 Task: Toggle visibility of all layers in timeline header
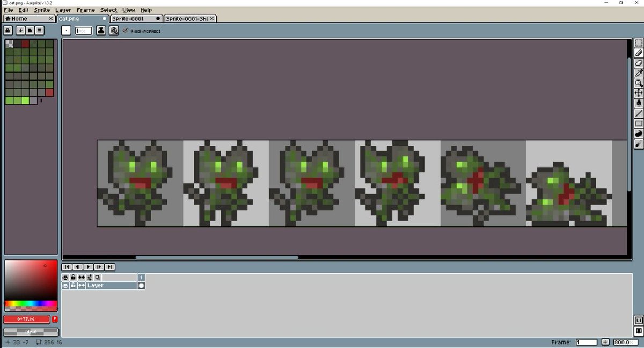pyautogui.click(x=65, y=278)
